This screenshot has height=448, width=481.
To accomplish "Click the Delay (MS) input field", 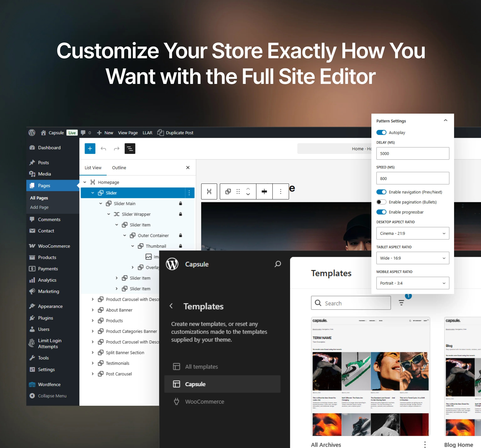I will coord(413,154).
